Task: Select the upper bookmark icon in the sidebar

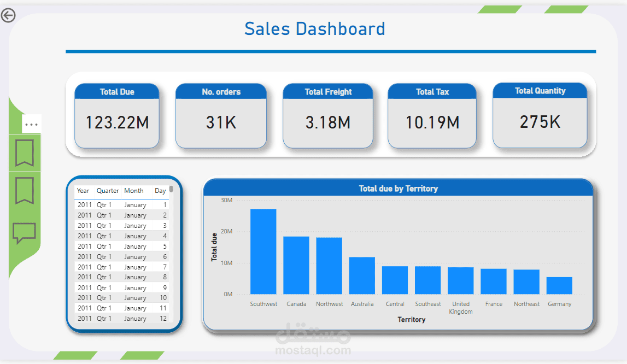Action: pyautogui.click(x=25, y=154)
